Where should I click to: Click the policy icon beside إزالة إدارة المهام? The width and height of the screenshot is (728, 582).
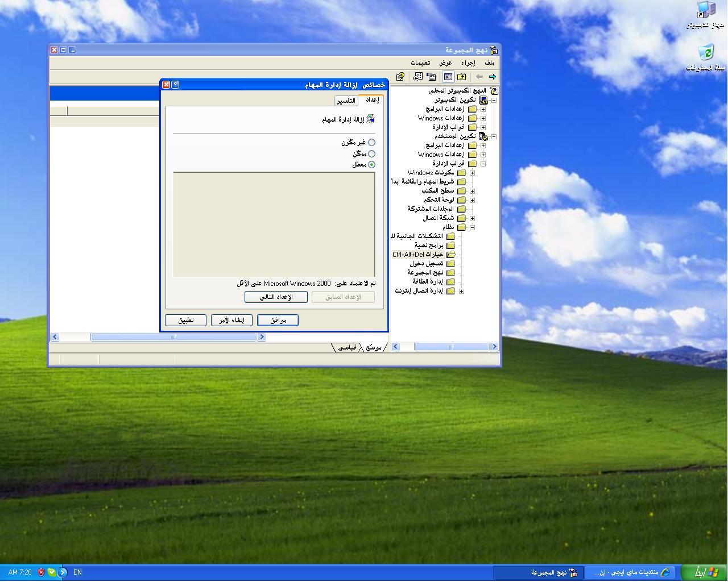[x=371, y=119]
